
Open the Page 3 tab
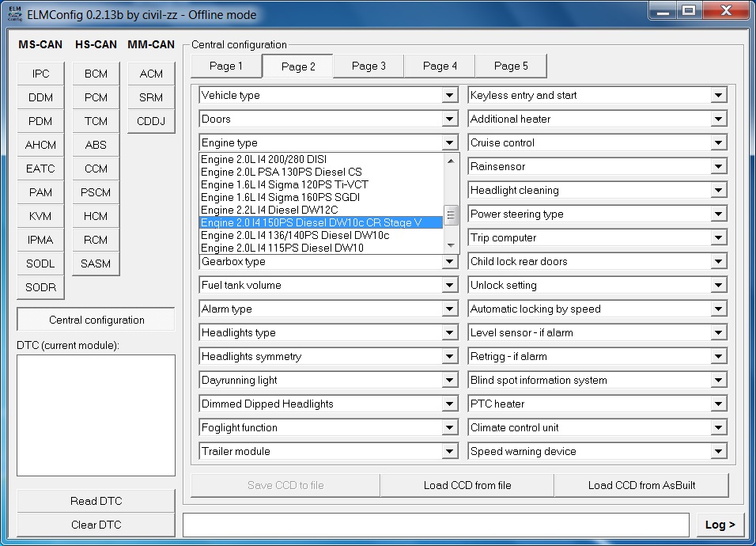point(369,66)
